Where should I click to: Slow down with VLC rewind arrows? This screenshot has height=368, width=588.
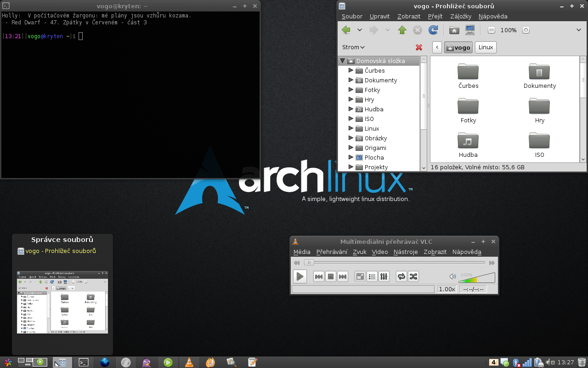[297, 263]
